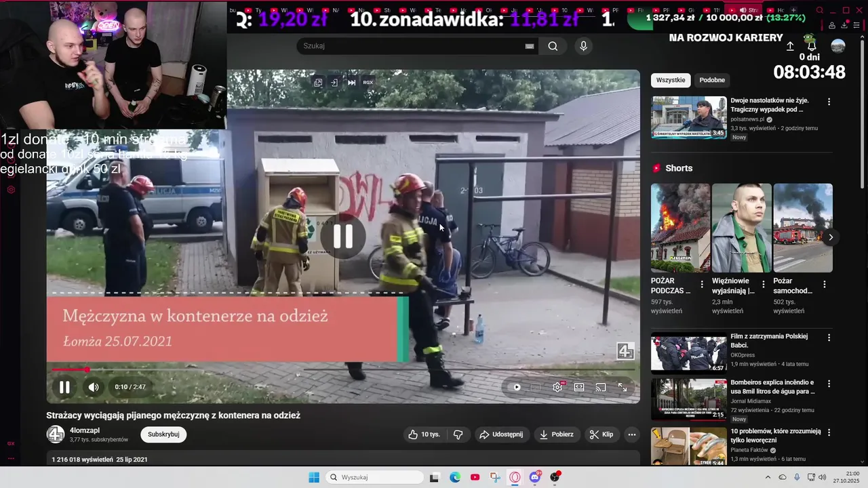868x488 pixels.
Task: Click the upload arrow icon top right
Action: coord(790,46)
